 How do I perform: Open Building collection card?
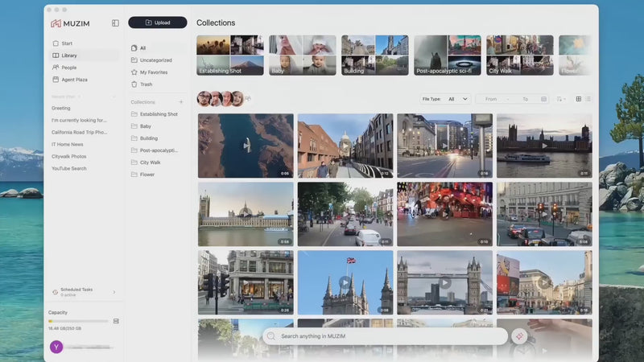click(x=375, y=55)
